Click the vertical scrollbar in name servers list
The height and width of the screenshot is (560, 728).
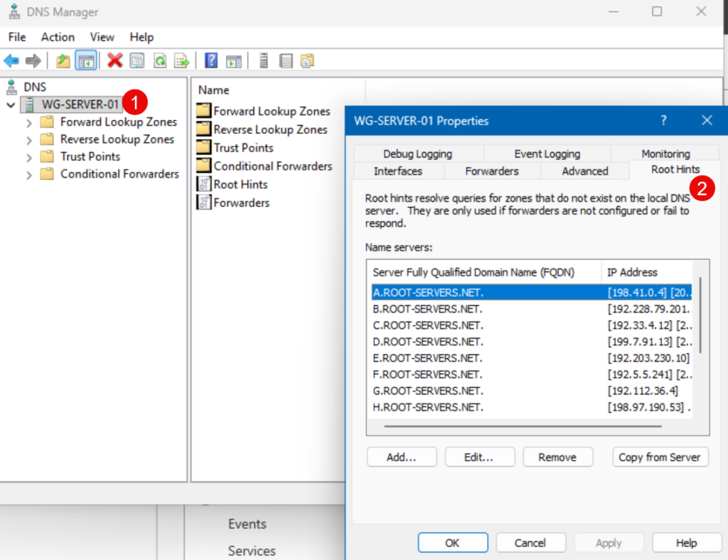tap(701, 314)
